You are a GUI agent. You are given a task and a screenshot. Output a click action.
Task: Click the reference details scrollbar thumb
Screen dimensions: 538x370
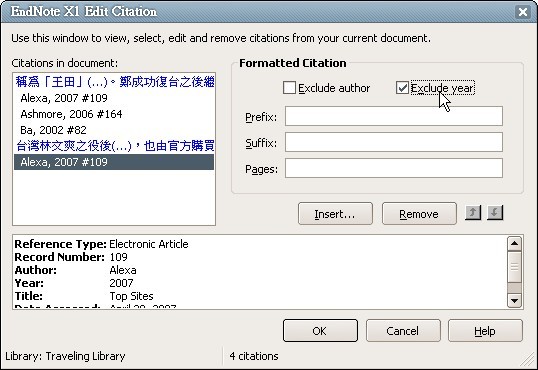(514, 267)
